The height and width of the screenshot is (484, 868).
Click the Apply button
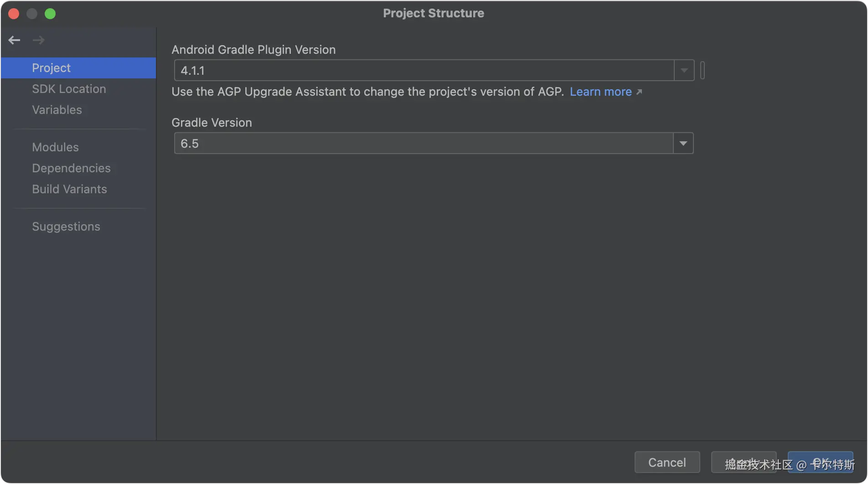(744, 462)
